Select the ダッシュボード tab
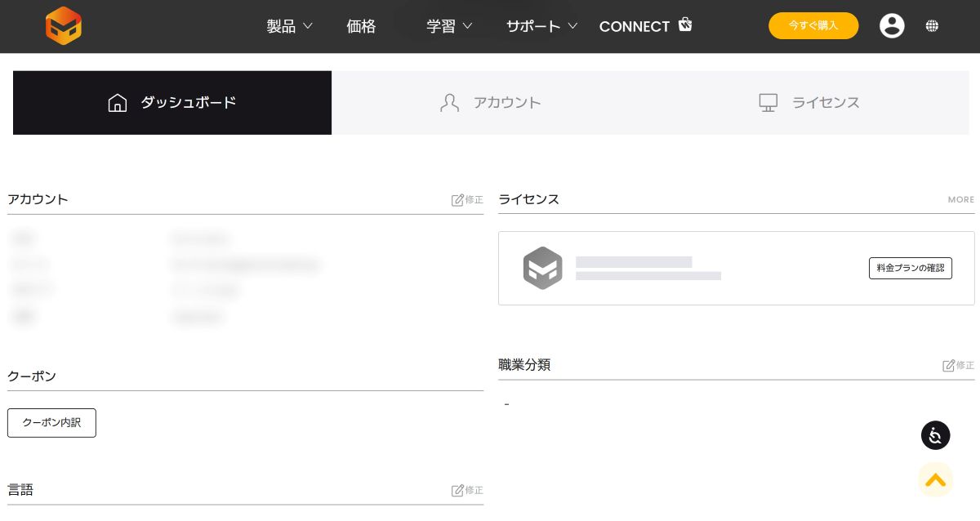 172,103
